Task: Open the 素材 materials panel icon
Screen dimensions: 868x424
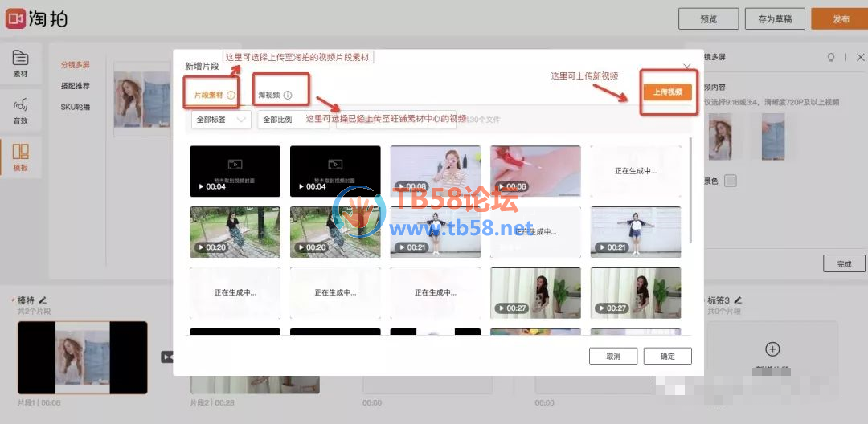Action: [20, 60]
